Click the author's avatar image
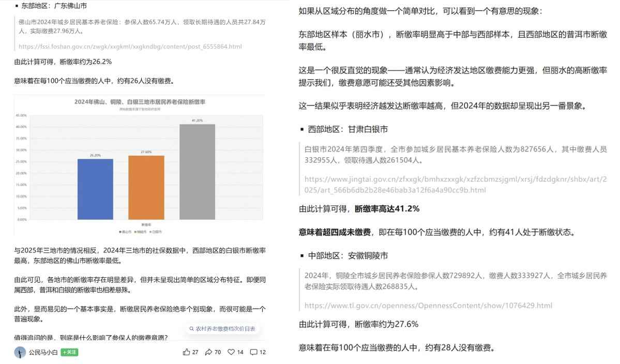The width and height of the screenshot is (620, 364). (20, 352)
